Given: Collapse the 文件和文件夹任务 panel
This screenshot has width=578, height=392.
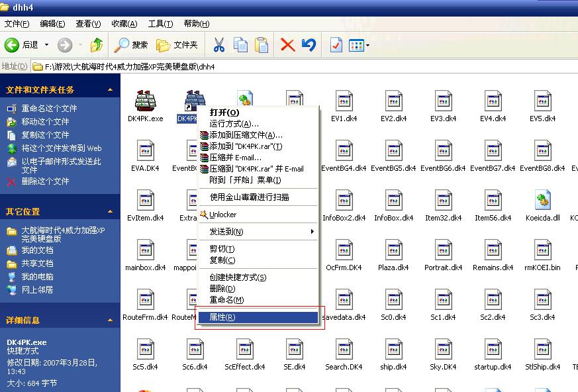Looking at the screenshot, I should 109,89.
